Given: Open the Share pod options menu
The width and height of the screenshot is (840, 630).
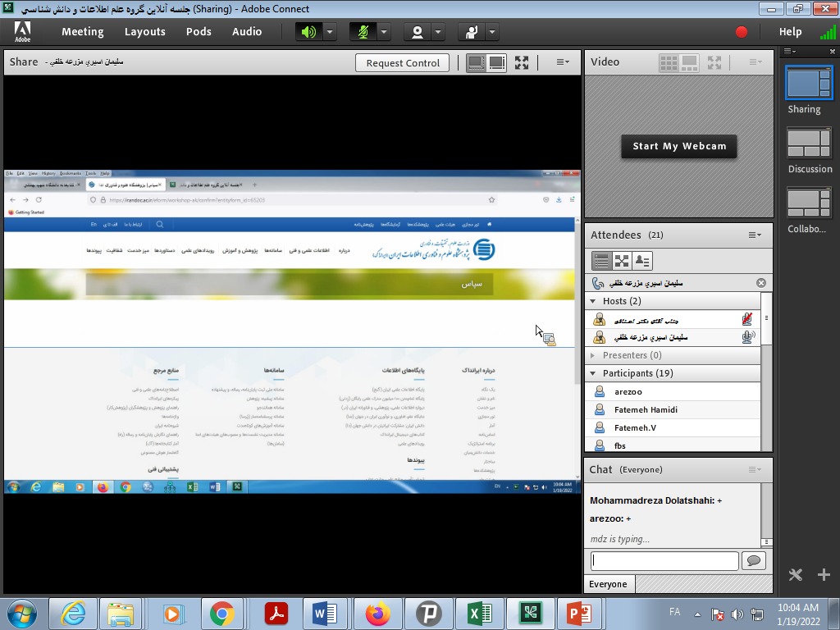Looking at the screenshot, I should point(563,62).
